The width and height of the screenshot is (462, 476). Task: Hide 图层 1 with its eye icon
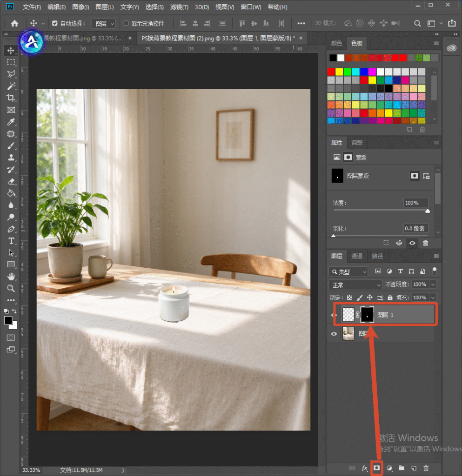pos(334,315)
